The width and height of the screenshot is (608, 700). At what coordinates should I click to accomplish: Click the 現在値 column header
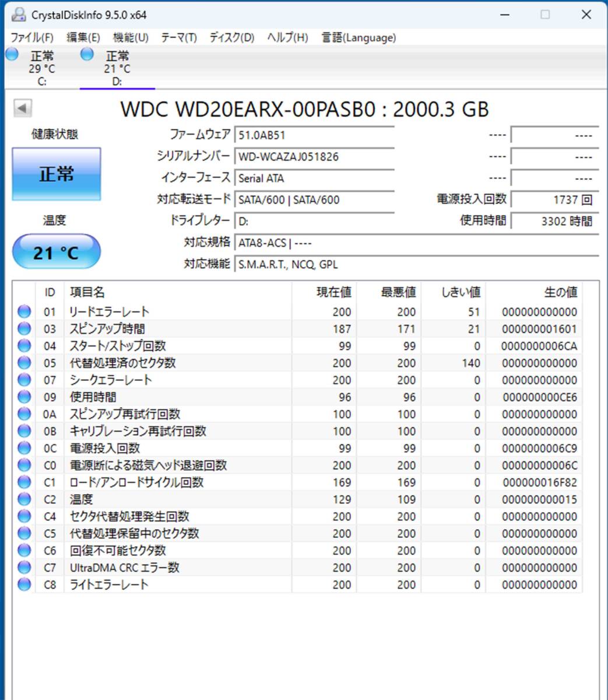[x=325, y=292]
